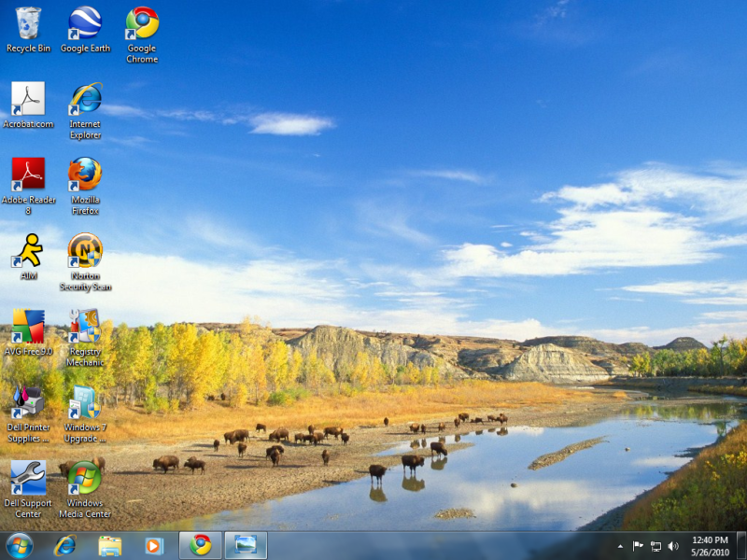
Task: Launch Windows Media Player from the taskbar
Action: (154, 545)
